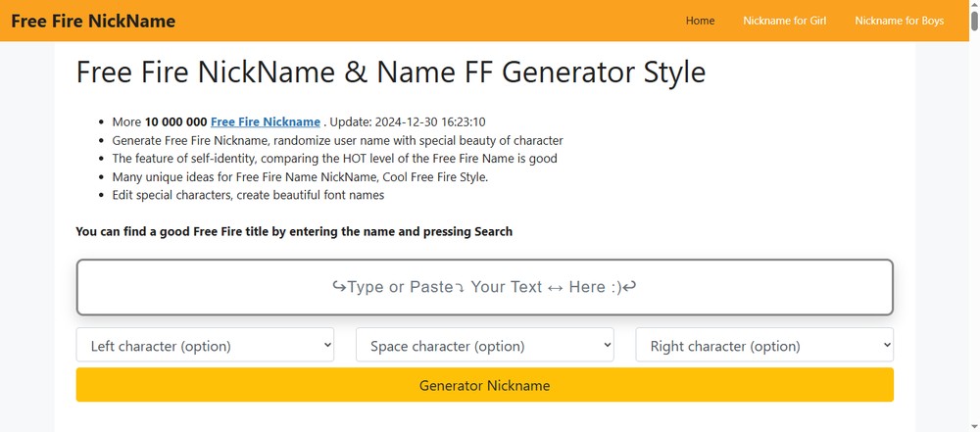Click the 'Generate Free Fire Nickname, randomize' bullet
This screenshot has height=432, width=980.
(337, 140)
